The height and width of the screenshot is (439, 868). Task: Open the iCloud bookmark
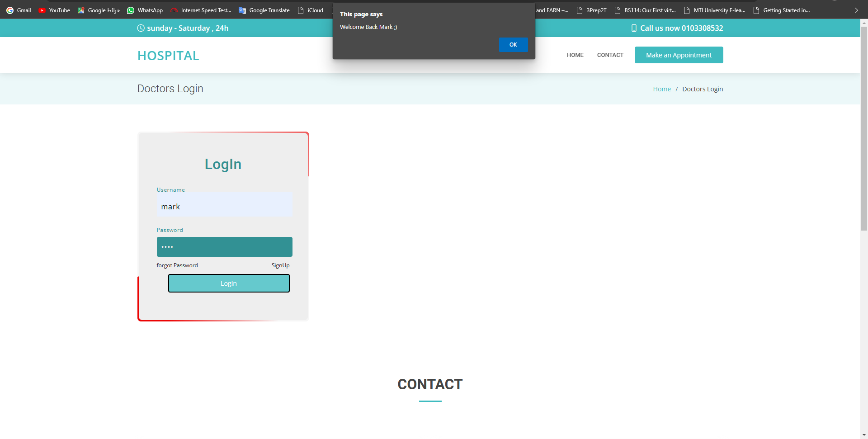pyautogui.click(x=310, y=10)
